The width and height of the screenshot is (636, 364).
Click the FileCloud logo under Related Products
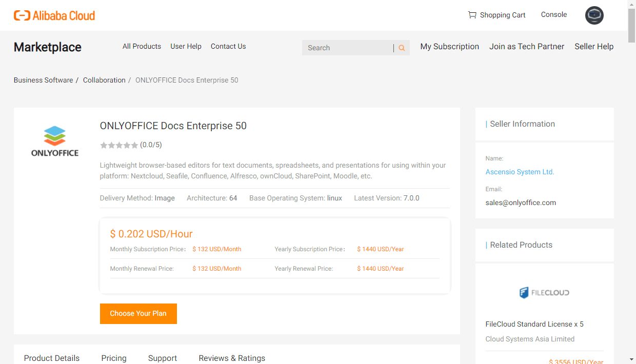pos(544,292)
